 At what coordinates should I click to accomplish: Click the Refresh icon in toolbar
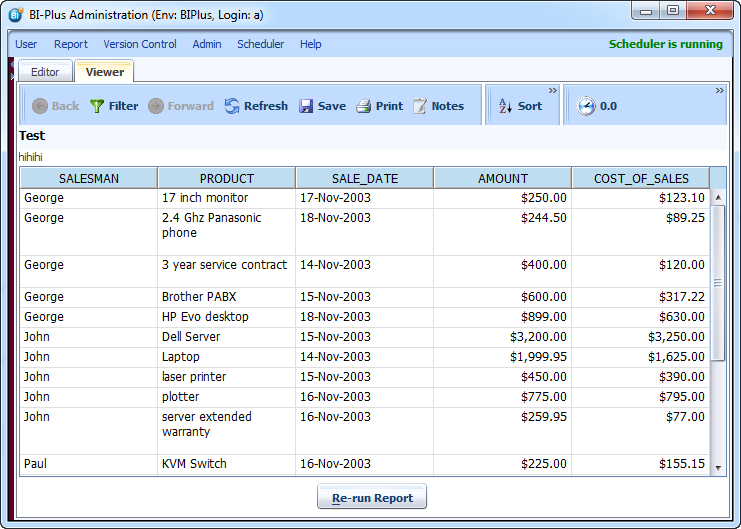tap(232, 106)
